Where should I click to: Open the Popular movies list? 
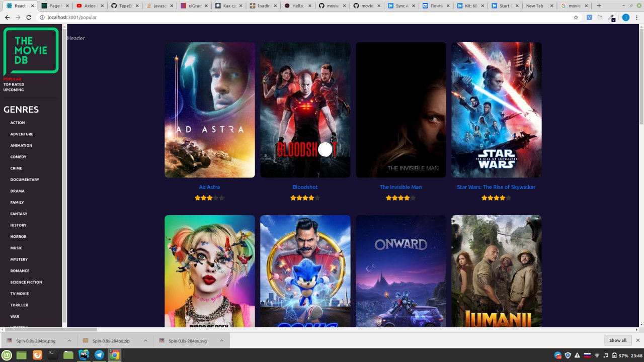click(13, 79)
